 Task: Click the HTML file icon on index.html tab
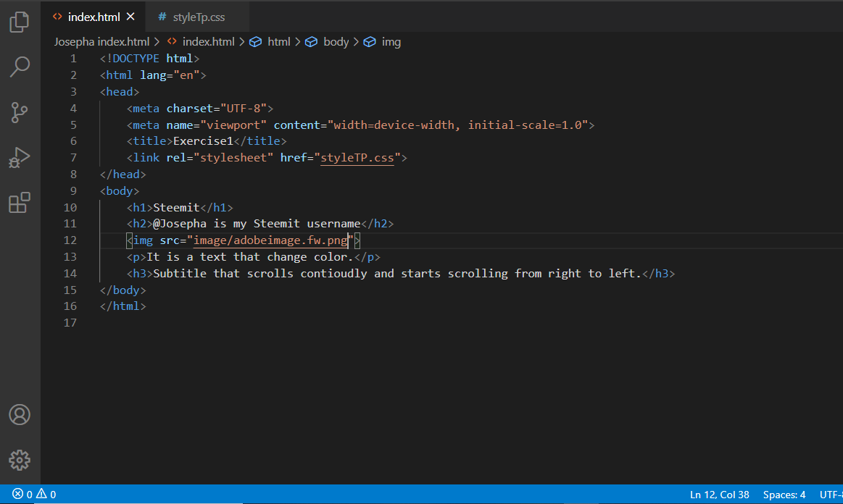pos(57,17)
